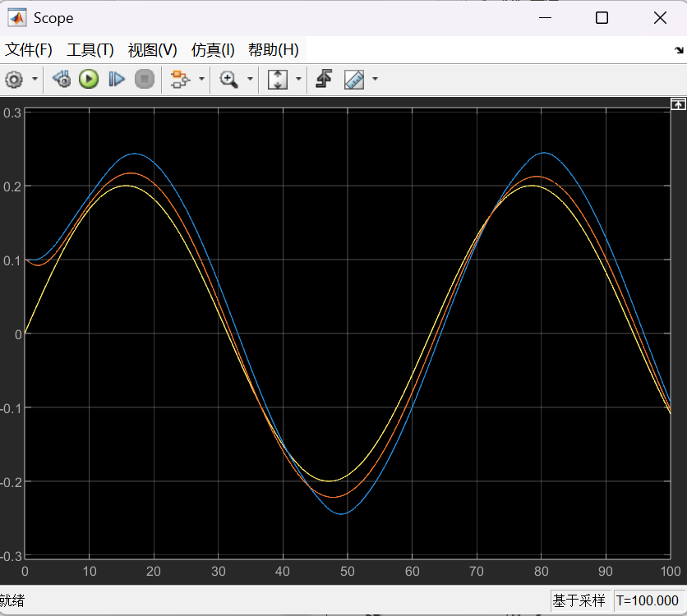The image size is (687, 616).
Task: Expand the configuration gear dropdown arrow
Action: (35, 80)
